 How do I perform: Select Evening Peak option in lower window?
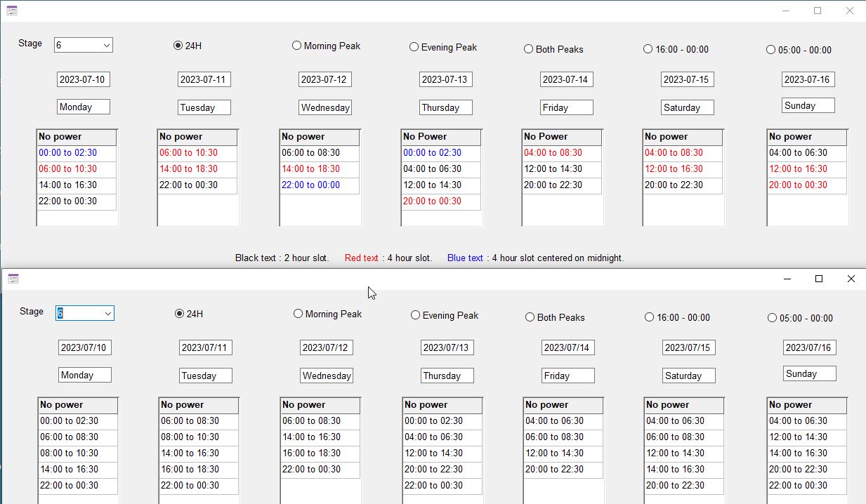[415, 315]
